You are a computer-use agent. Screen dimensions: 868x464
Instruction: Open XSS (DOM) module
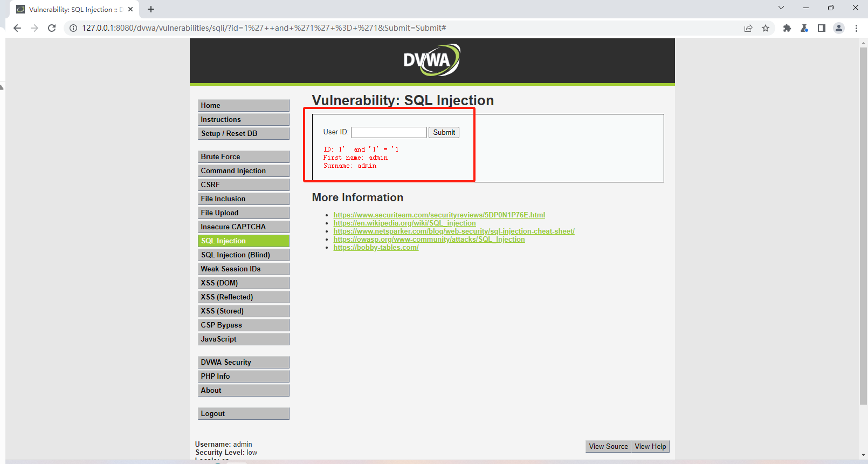coord(244,283)
